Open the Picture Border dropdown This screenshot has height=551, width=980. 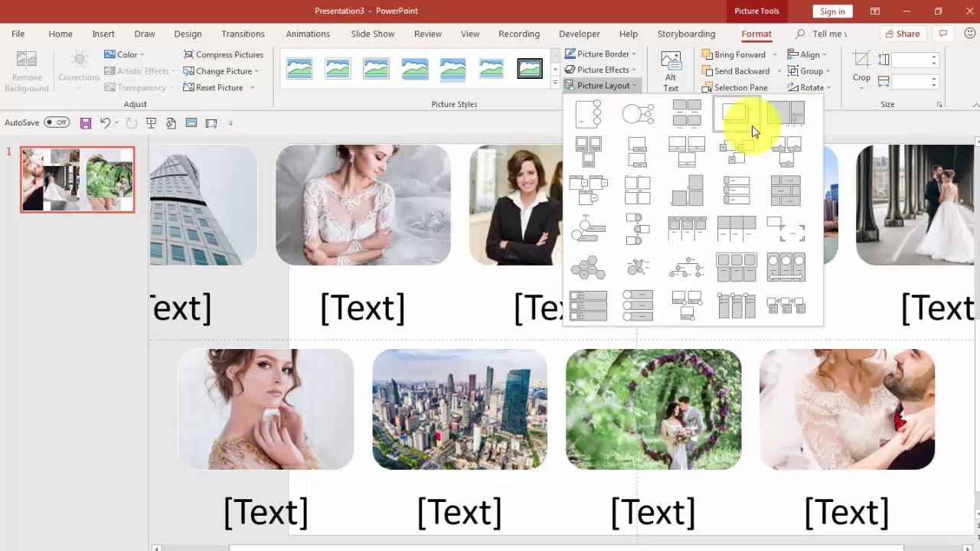point(601,54)
